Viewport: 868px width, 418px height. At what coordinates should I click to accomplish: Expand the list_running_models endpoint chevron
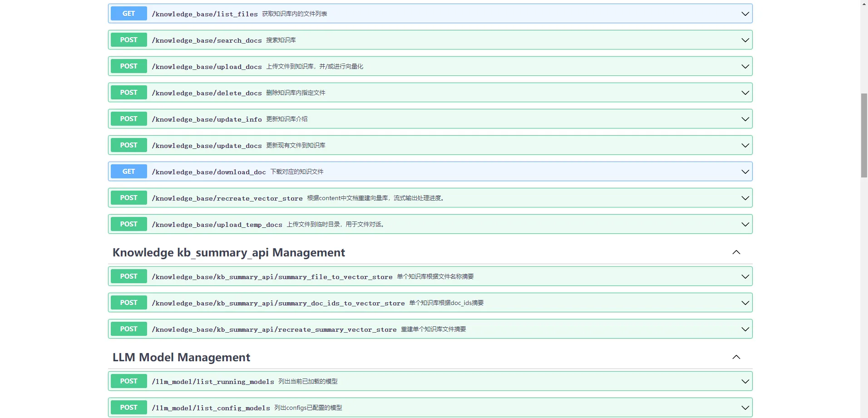745,381
